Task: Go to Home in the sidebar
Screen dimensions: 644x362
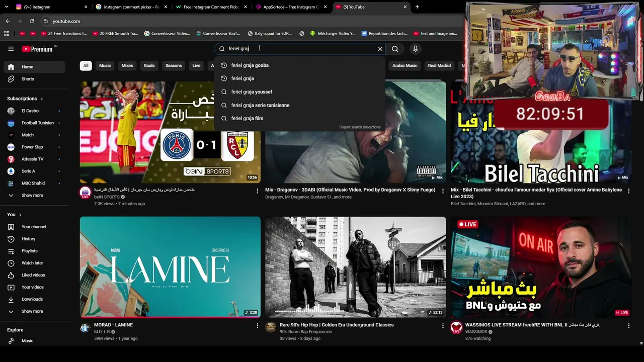Action: (34, 67)
